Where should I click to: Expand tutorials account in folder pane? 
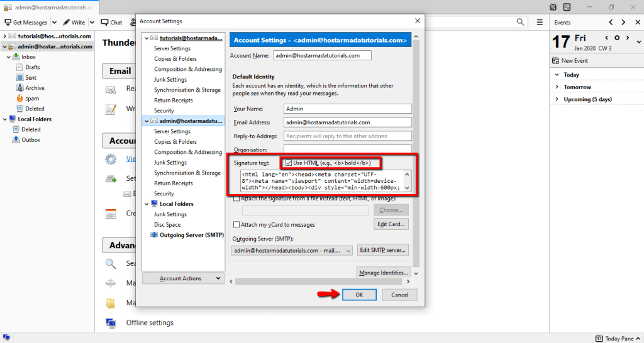tap(4, 36)
